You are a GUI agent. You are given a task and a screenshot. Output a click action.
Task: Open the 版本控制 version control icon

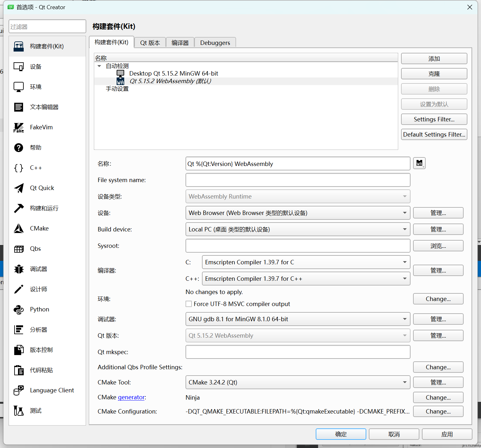point(19,350)
